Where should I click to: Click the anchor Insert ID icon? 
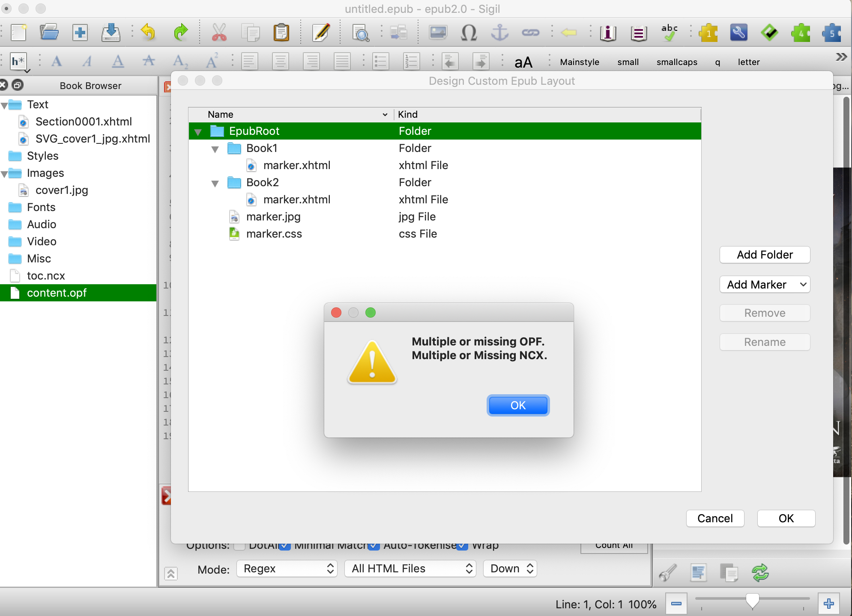click(x=499, y=33)
